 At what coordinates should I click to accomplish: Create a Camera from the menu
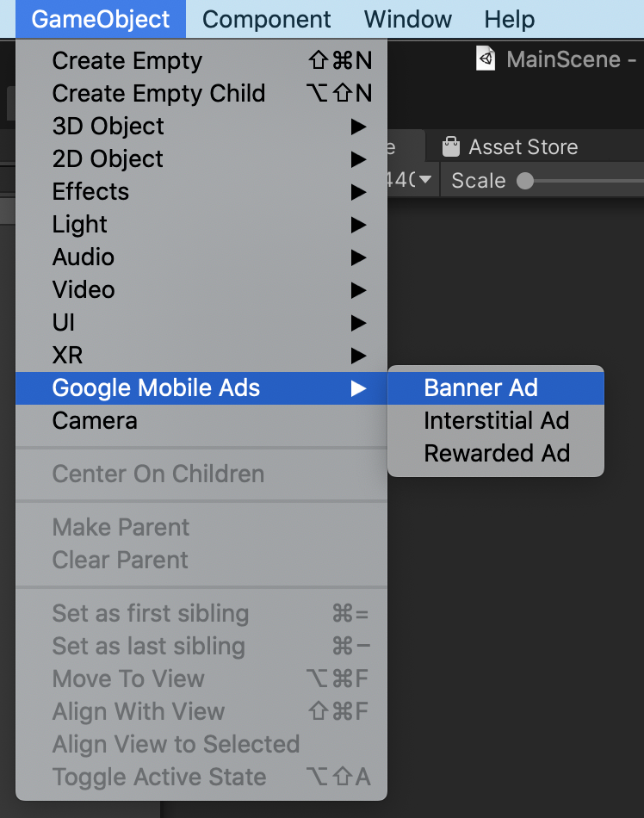pyautogui.click(x=95, y=421)
